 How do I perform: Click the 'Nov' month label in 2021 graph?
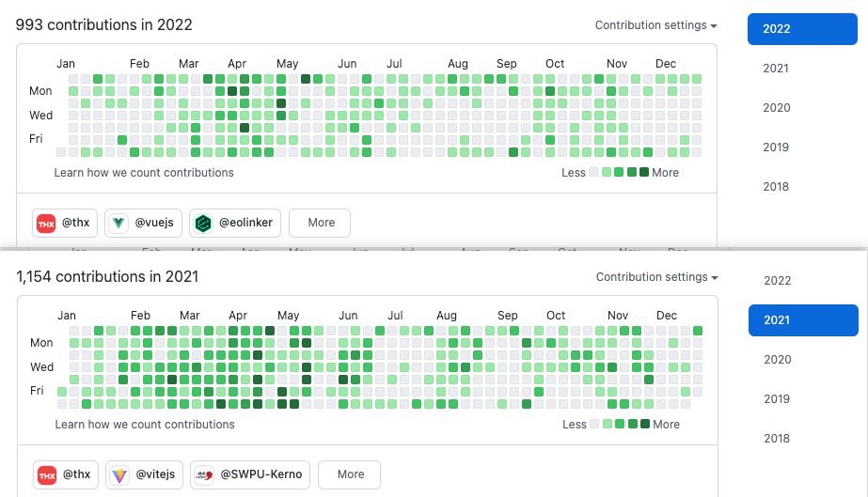point(618,315)
